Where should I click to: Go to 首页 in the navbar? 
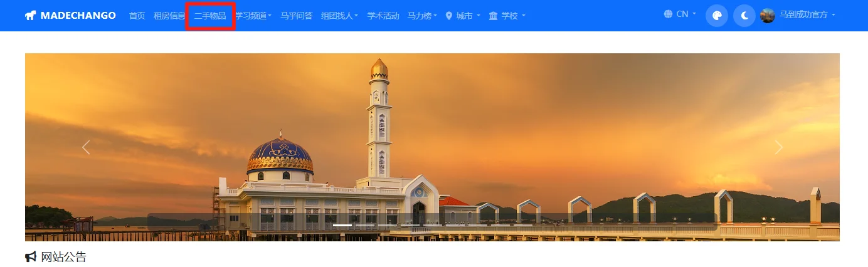coord(137,16)
